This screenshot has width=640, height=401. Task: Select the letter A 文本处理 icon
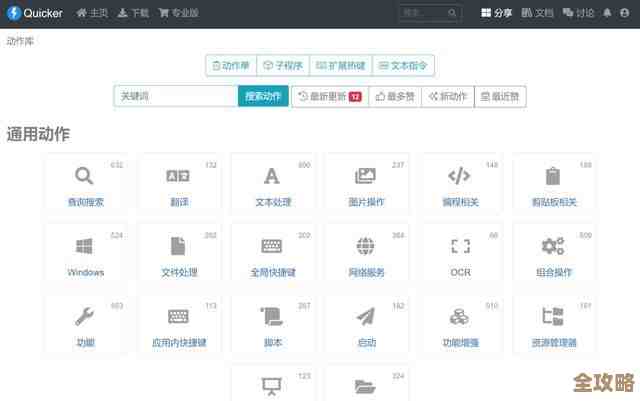[272, 176]
